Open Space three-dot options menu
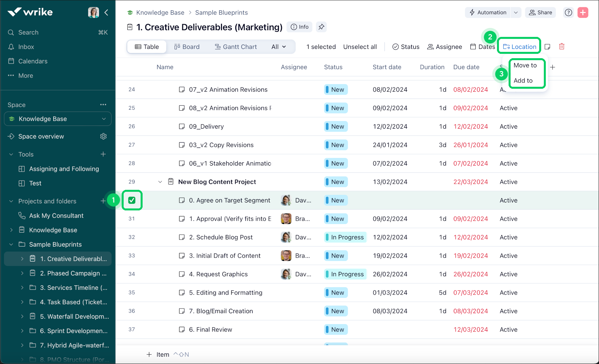This screenshot has height=364, width=599. [x=103, y=105]
